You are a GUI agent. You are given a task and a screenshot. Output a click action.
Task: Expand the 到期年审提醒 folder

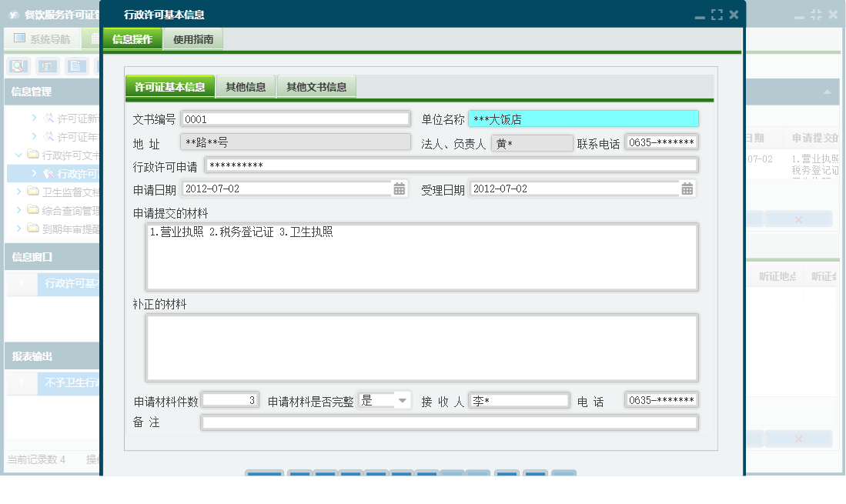pyautogui.click(x=18, y=227)
